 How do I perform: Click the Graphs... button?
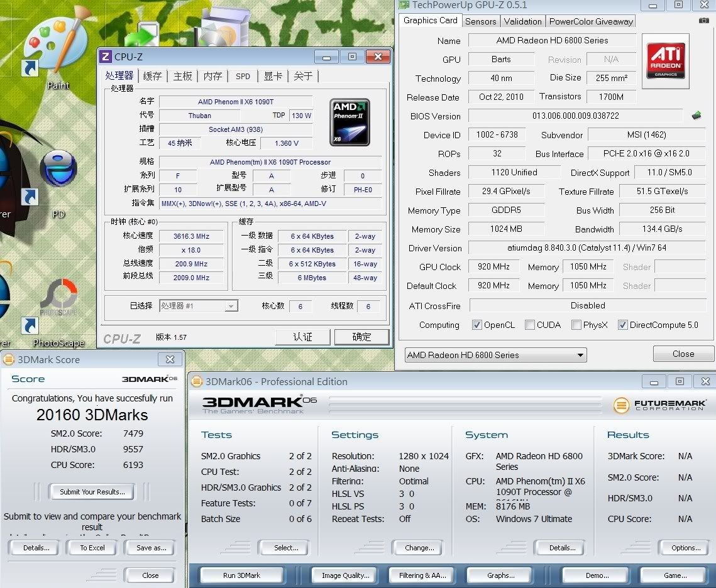tap(500, 575)
